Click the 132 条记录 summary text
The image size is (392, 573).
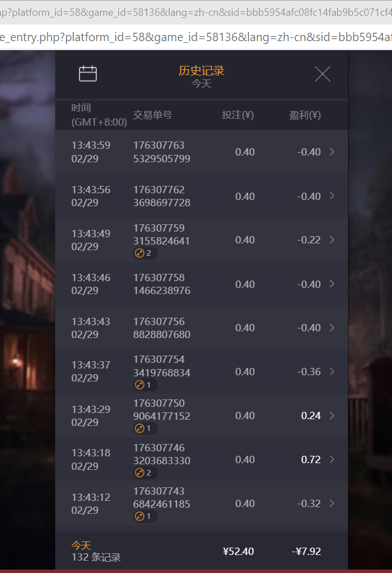pos(96,557)
